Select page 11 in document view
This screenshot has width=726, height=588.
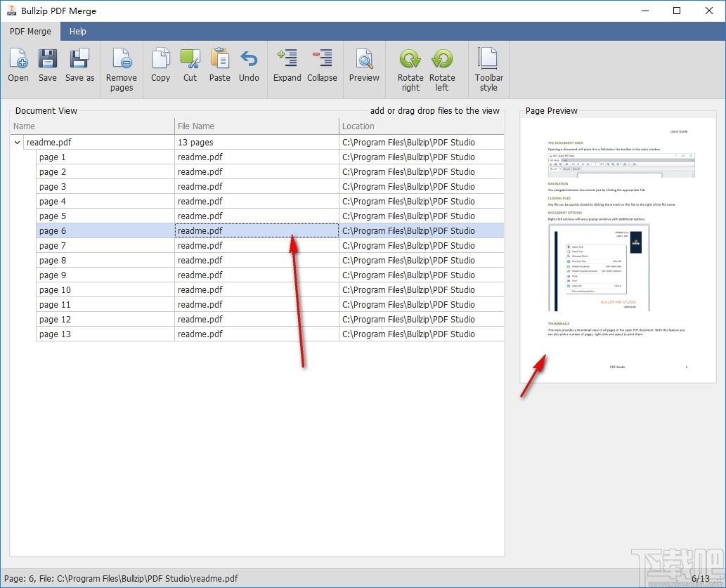[x=270, y=305]
